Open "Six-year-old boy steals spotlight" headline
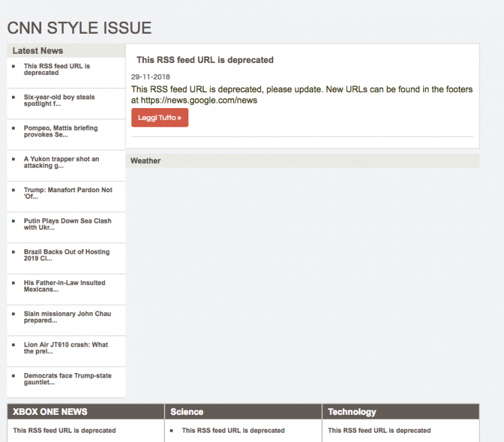 tap(59, 101)
